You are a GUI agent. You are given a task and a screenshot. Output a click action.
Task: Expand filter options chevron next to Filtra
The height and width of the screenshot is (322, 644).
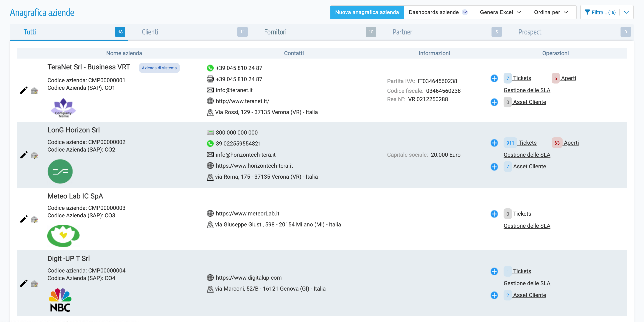point(626,12)
